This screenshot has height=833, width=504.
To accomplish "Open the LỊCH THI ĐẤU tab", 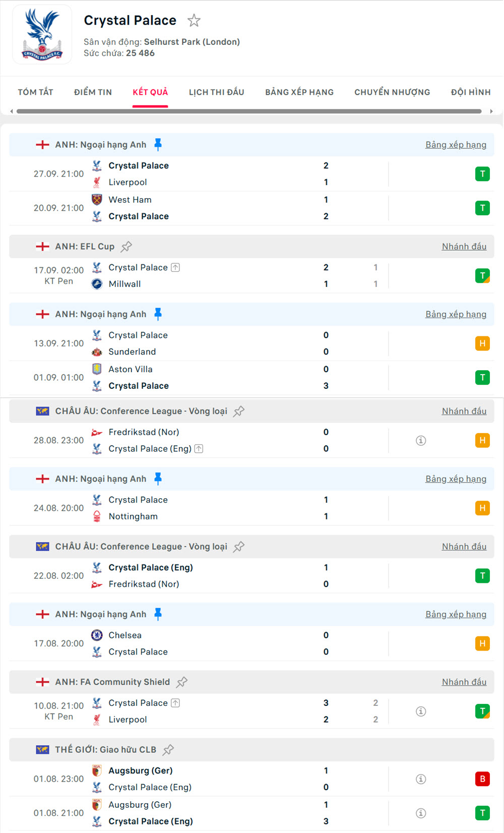I will point(216,92).
